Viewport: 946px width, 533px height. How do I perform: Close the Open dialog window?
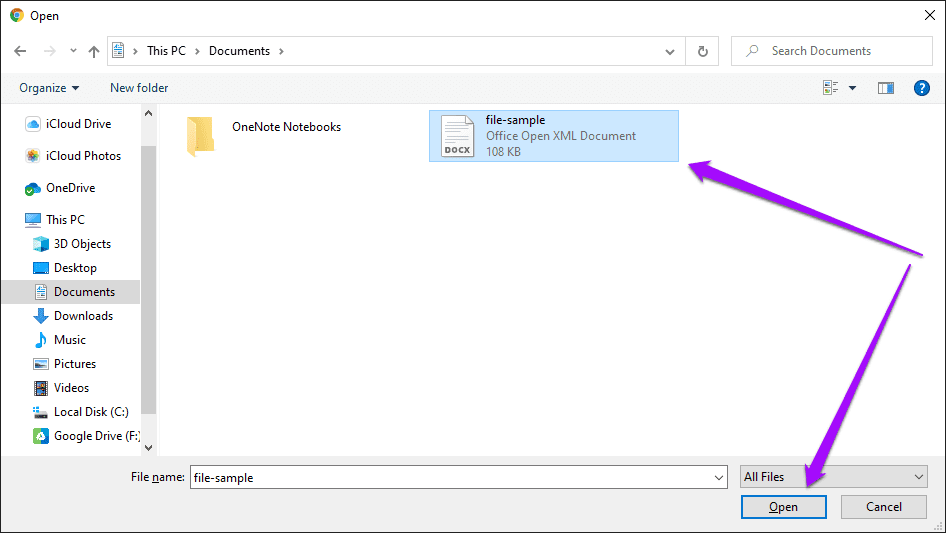930,15
